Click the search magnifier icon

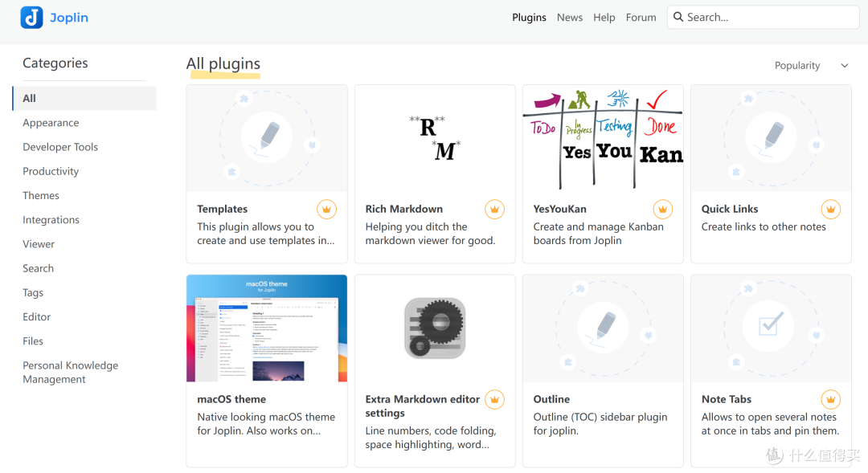[678, 17]
